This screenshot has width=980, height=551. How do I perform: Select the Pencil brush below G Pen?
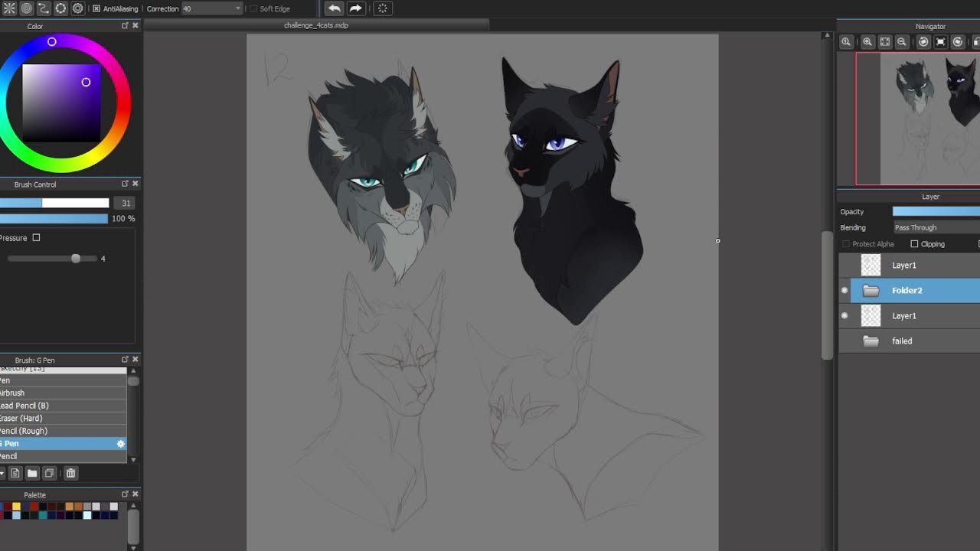pos(63,456)
